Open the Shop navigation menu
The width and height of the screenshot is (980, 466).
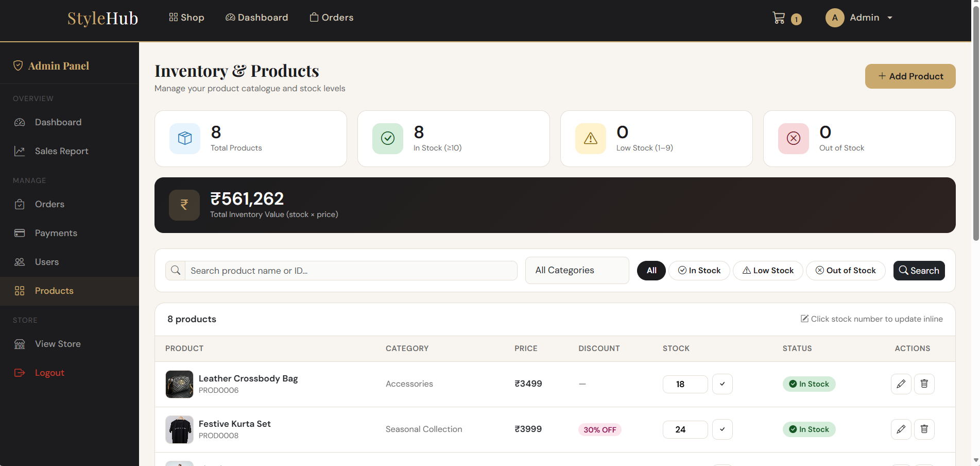pos(186,17)
